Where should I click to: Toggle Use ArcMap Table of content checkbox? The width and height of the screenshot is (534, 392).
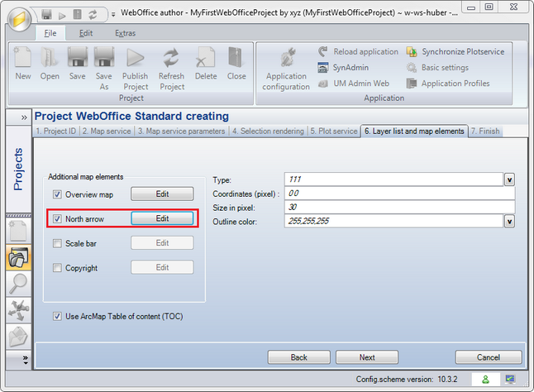point(57,316)
